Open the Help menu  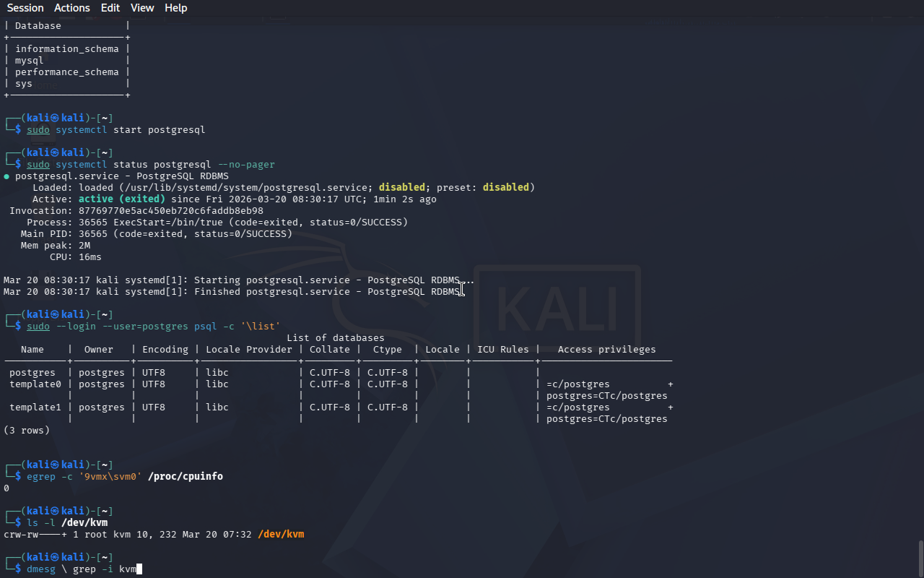tap(175, 8)
